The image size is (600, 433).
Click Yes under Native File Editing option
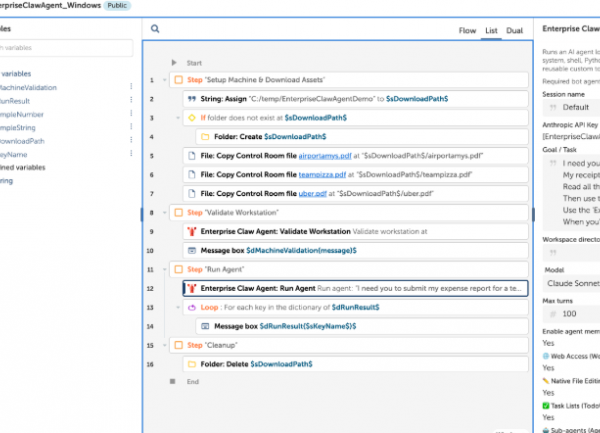point(548,393)
